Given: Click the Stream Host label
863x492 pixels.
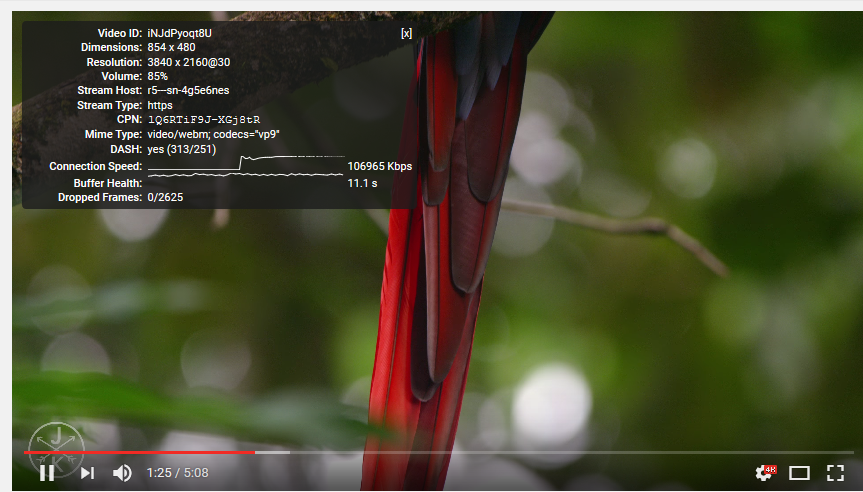Looking at the screenshot, I should pos(110,90).
